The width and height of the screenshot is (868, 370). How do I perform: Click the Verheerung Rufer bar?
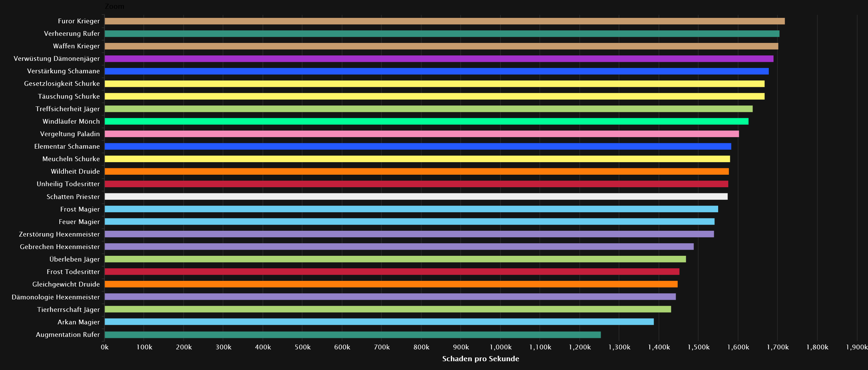442,34
